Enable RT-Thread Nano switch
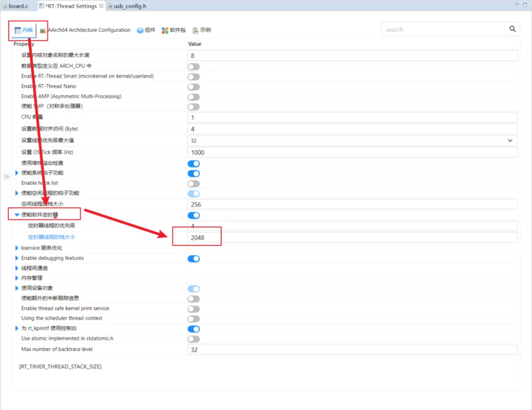The width and height of the screenshot is (532, 410). tap(194, 87)
